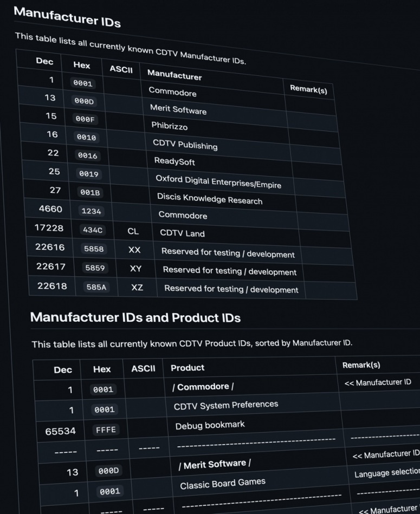This screenshot has height=514, width=420.
Task: Select hex code 0016 in ReadySoft row
Action: point(88,155)
